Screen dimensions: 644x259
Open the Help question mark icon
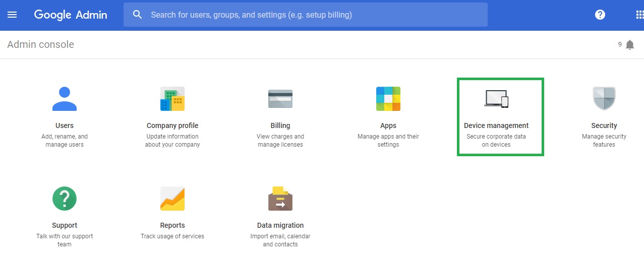[600, 15]
